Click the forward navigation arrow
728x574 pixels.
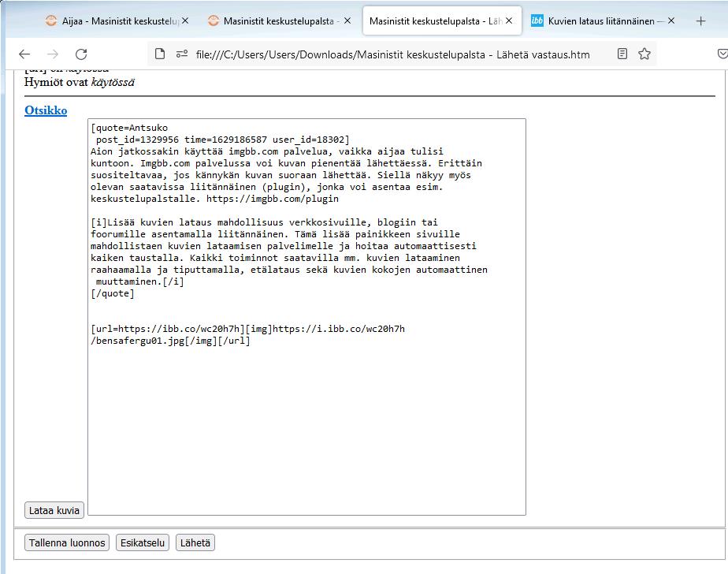53,54
